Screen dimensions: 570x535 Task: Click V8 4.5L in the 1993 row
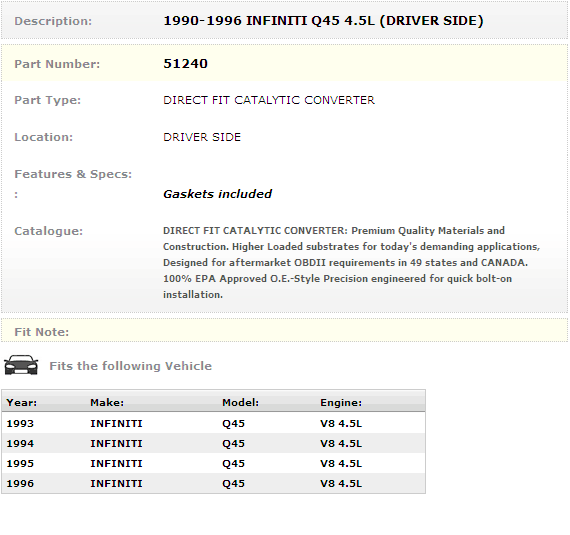point(341,423)
